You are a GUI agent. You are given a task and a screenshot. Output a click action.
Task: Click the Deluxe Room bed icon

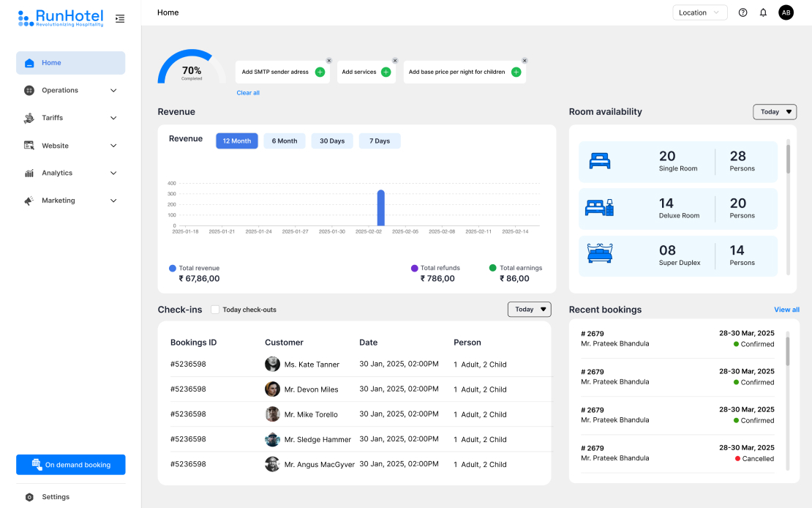(x=599, y=208)
